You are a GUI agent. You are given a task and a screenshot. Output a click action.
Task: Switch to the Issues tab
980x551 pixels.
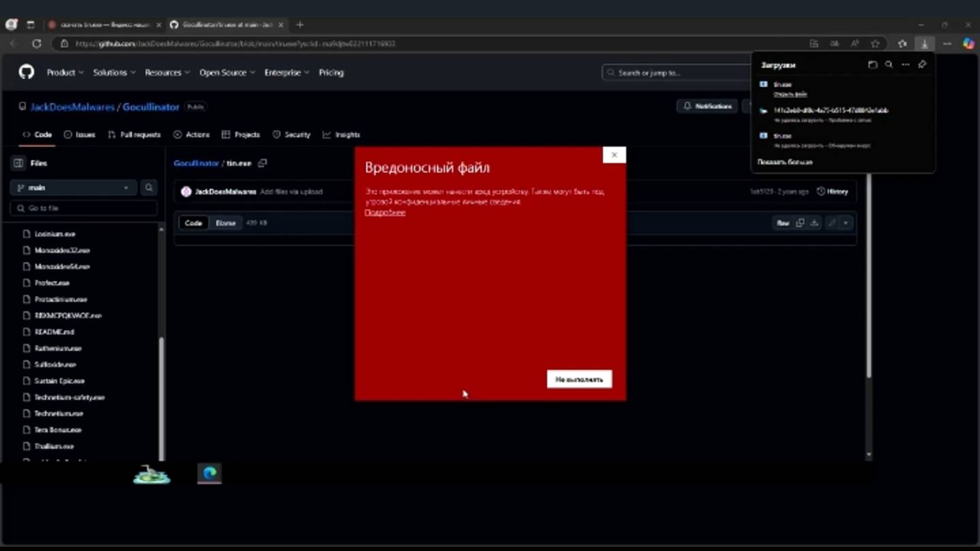80,135
